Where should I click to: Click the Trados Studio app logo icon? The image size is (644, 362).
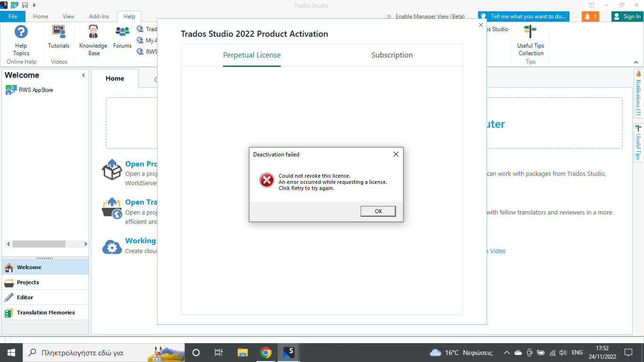point(4,5)
